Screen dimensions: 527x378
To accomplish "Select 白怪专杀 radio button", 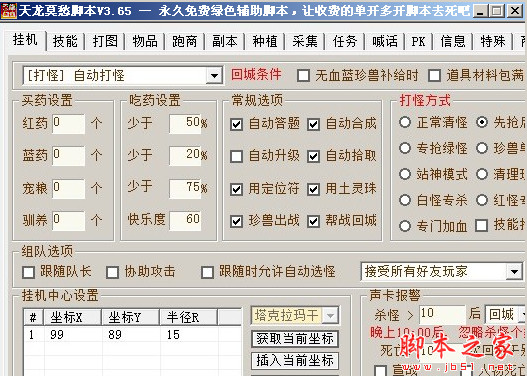I will coord(405,200).
